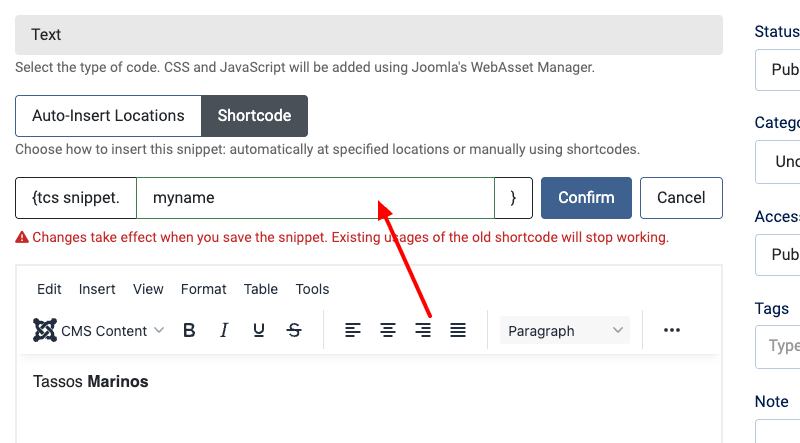This screenshot has width=800, height=443.
Task: Align text center
Action: click(388, 331)
